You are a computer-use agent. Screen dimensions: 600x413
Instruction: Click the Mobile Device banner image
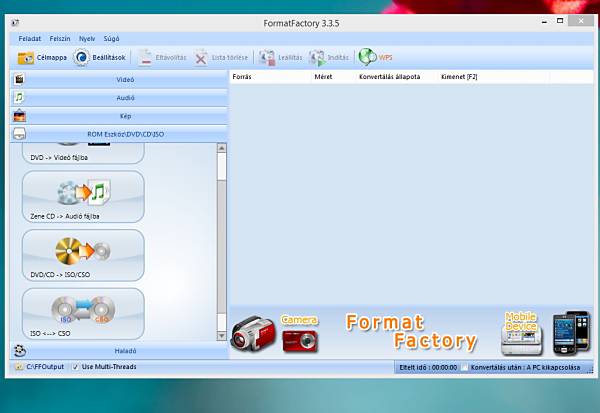[x=522, y=334]
